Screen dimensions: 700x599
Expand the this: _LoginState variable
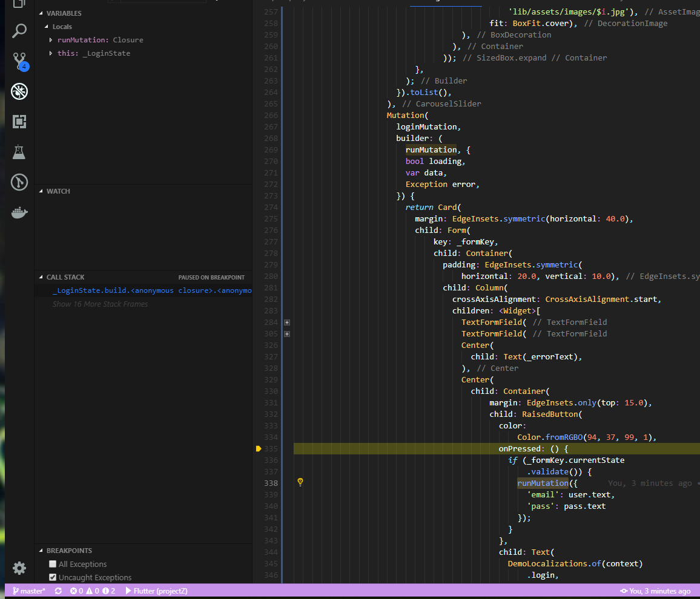[x=51, y=53]
